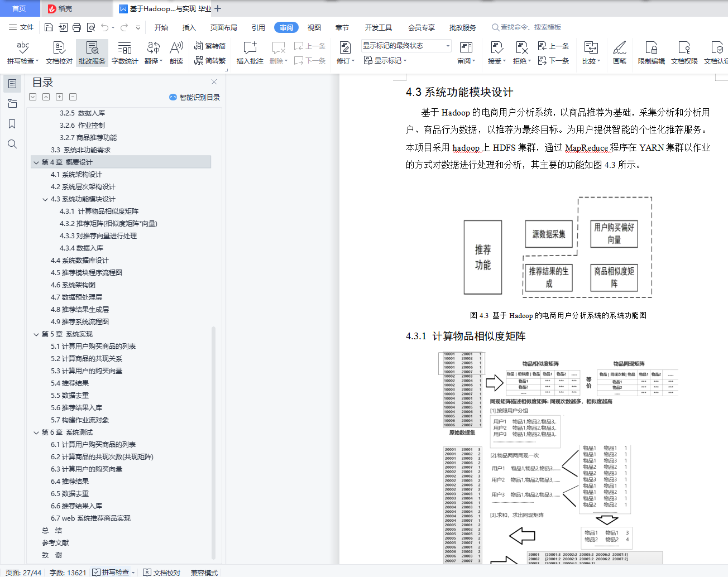The width and height of the screenshot is (728, 577).
Task: Click the up chevron box in the 目录 toolbar
Action: [x=46, y=97]
